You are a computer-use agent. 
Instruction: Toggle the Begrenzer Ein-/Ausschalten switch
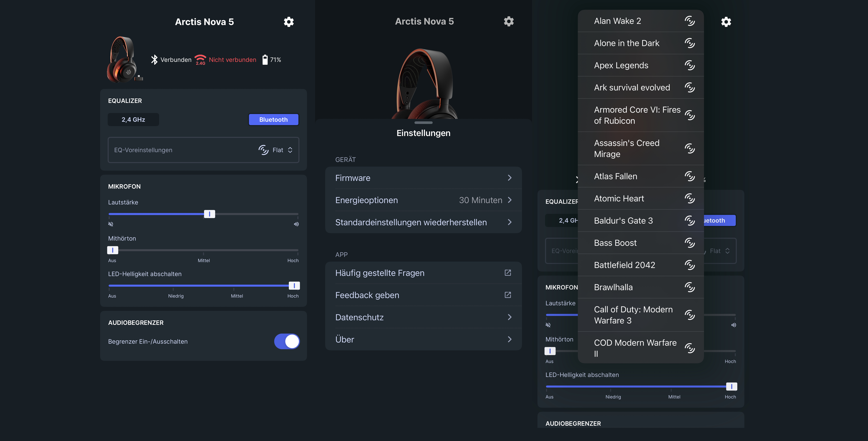(x=287, y=341)
